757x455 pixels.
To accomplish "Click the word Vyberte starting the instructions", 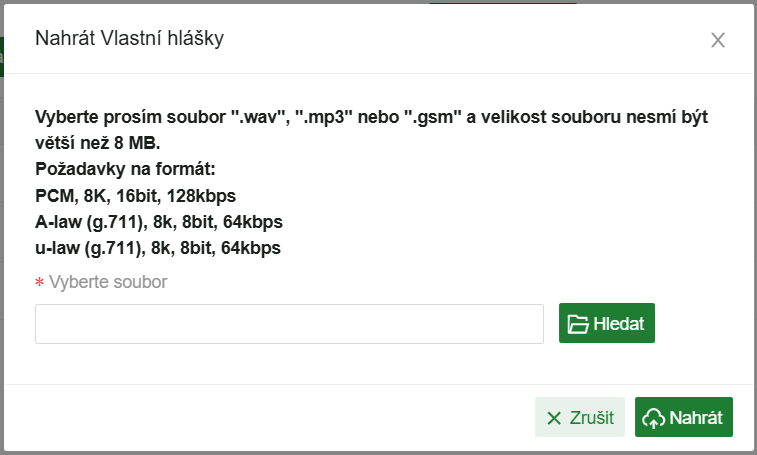I will 68,116.
